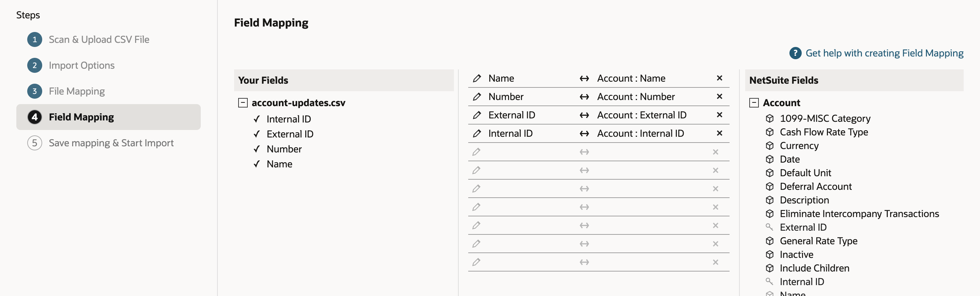Delete the Account : Internal ID mapping

click(719, 133)
